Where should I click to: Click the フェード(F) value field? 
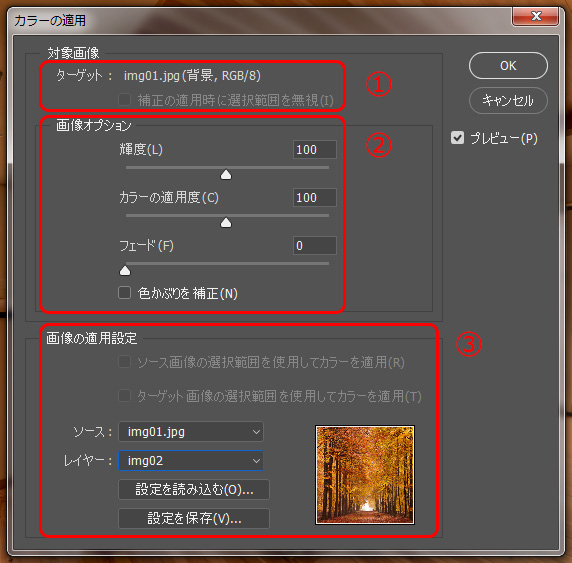pos(314,245)
